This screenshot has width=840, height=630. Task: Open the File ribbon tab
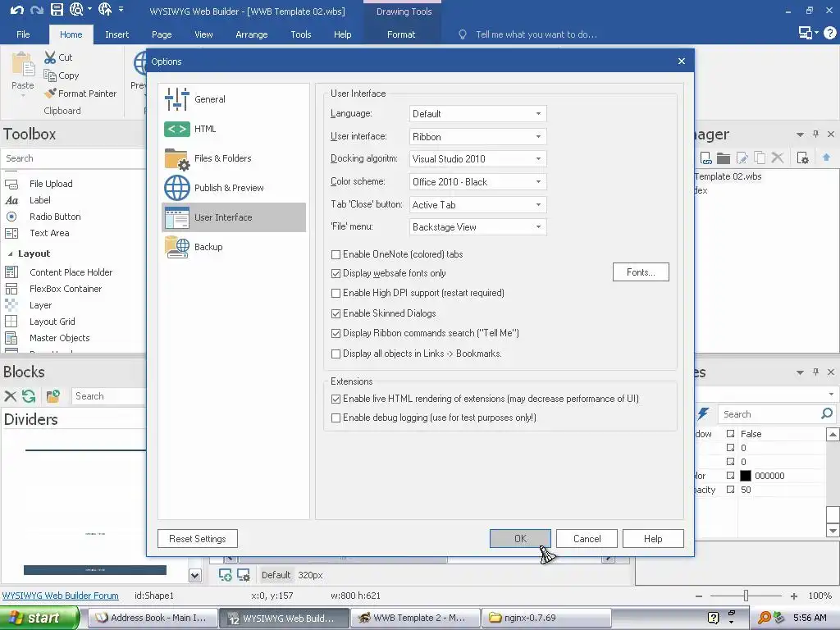pyautogui.click(x=23, y=34)
